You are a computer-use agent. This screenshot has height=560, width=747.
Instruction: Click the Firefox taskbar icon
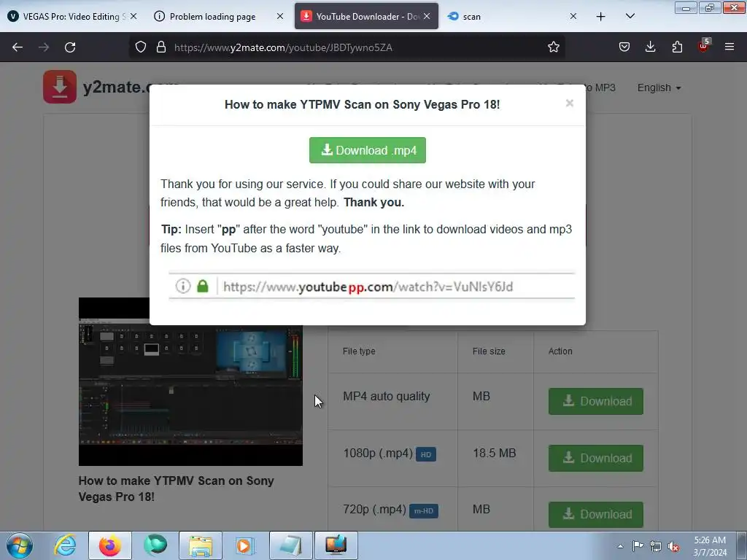(x=109, y=545)
